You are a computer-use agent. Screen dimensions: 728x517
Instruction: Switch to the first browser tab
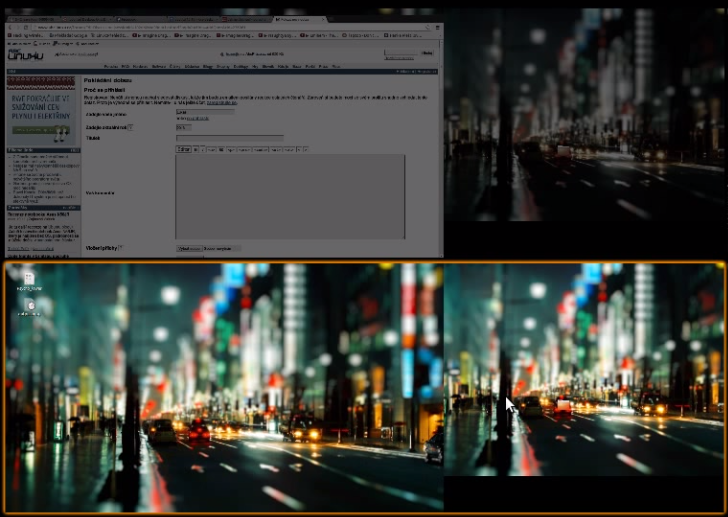tap(32, 19)
